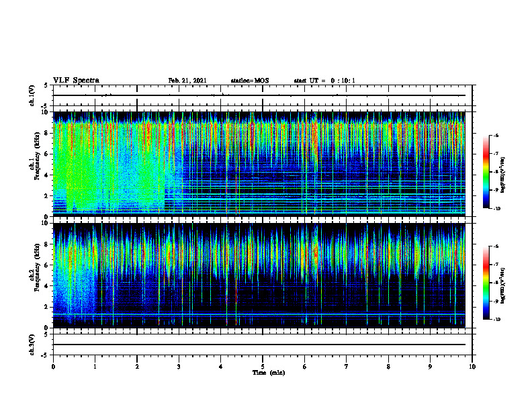Click the '-6' label on ch.2 color scale
Image resolution: width=532 pixels, height=411 pixels.
pos(496,246)
